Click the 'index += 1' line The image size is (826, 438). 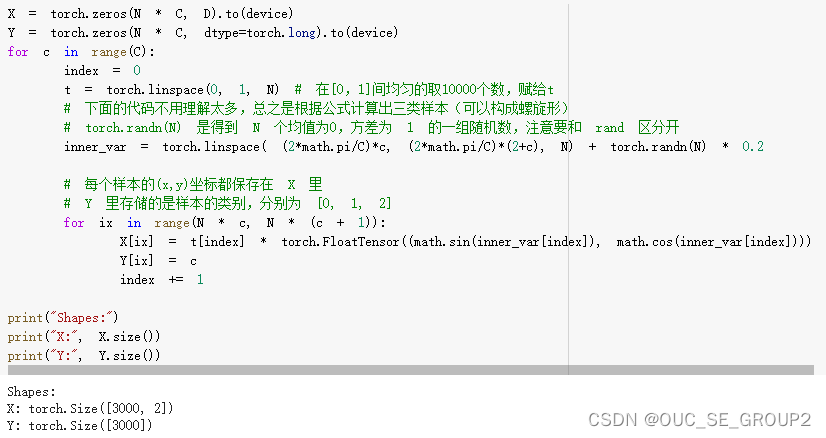(x=162, y=279)
